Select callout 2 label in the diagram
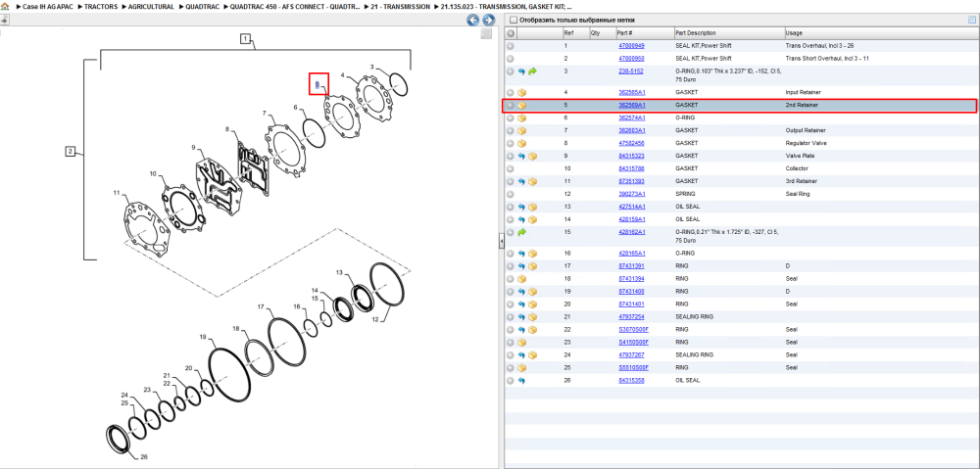Screen dimensions: 980x469 [71, 151]
